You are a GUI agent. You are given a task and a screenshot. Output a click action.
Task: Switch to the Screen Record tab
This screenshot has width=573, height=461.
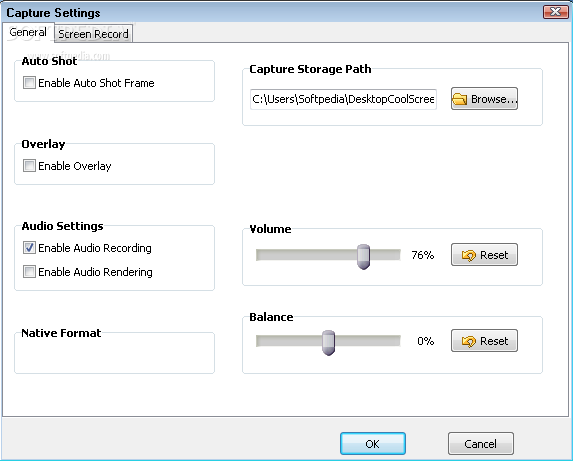(x=94, y=34)
